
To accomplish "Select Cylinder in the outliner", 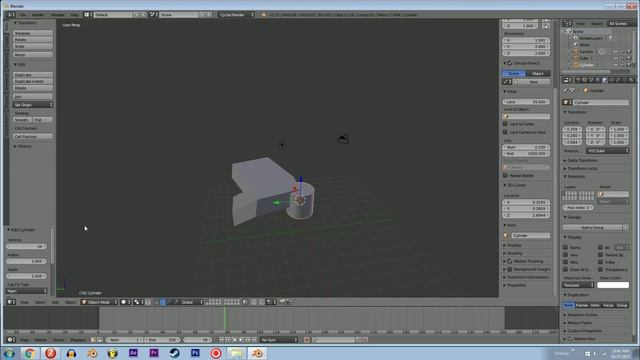I will coord(586,65).
